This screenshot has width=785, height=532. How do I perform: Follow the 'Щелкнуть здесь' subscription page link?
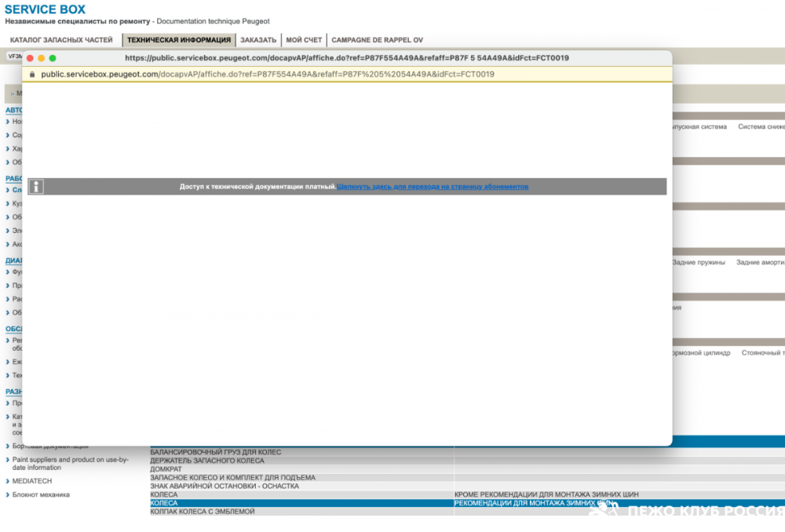433,187
